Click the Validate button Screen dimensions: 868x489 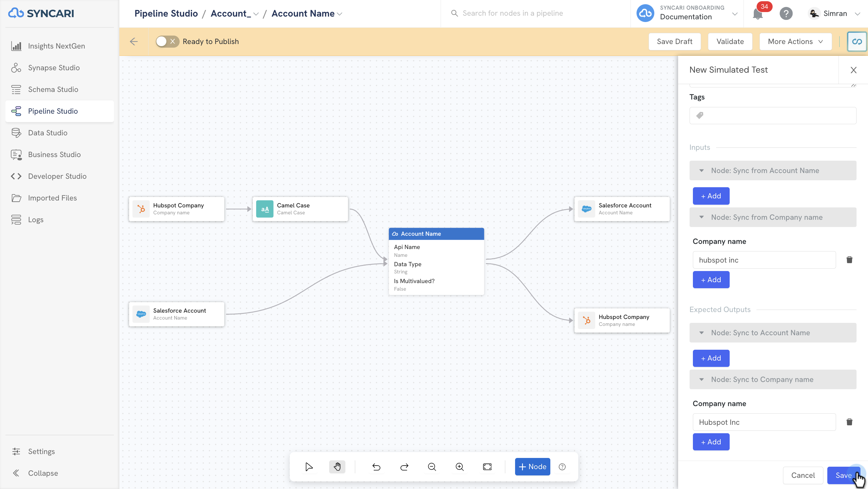tap(730, 41)
